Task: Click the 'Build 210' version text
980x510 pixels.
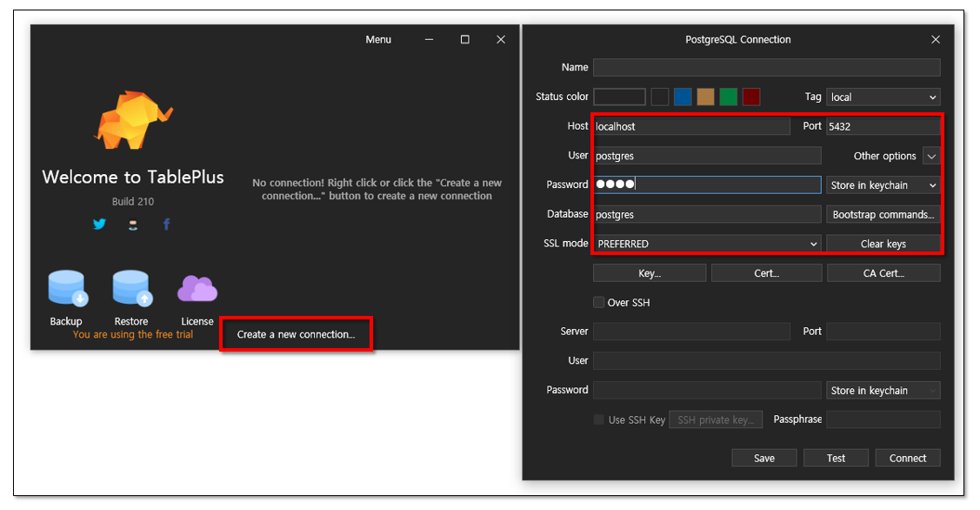Action: pyautogui.click(x=132, y=202)
